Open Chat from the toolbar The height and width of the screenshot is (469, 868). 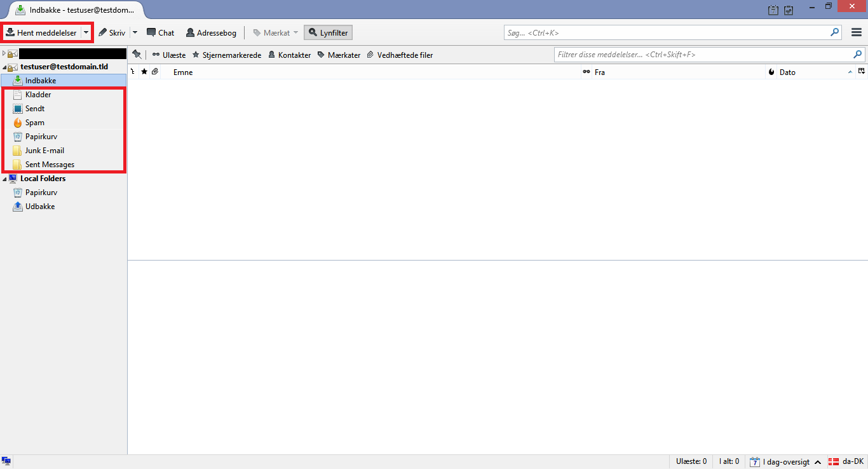tap(160, 32)
